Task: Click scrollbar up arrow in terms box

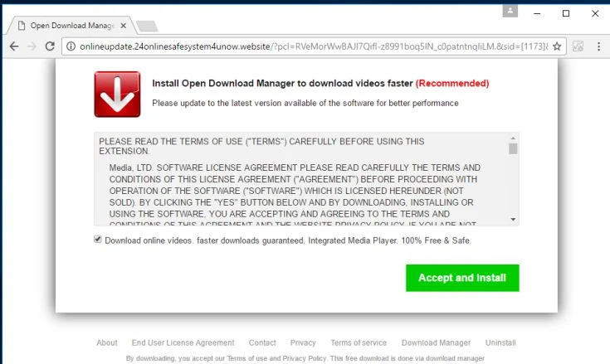Action: pyautogui.click(x=513, y=138)
